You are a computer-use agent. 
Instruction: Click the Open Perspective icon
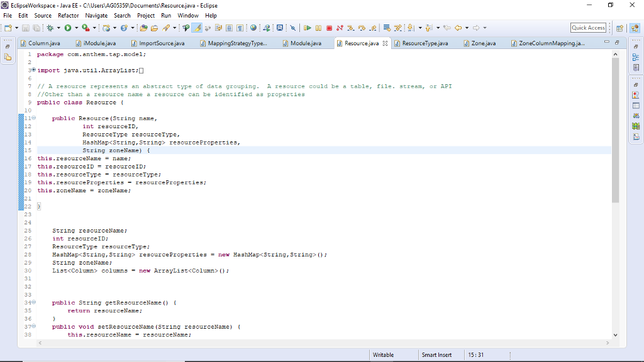[x=619, y=28]
